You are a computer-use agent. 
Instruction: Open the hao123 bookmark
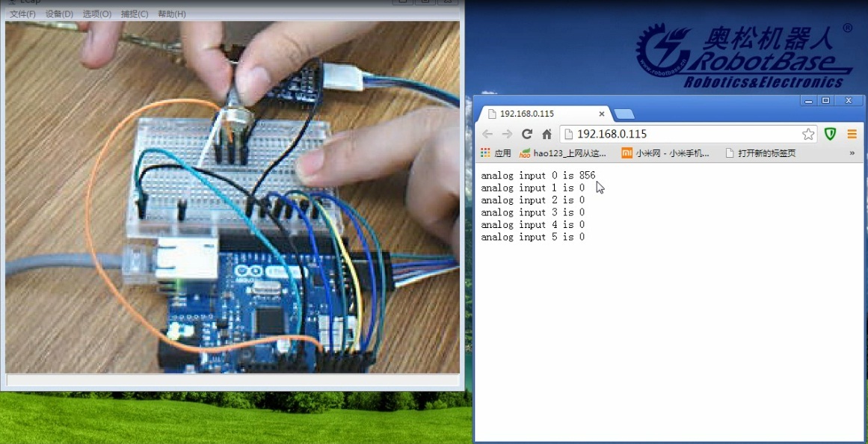coord(563,152)
